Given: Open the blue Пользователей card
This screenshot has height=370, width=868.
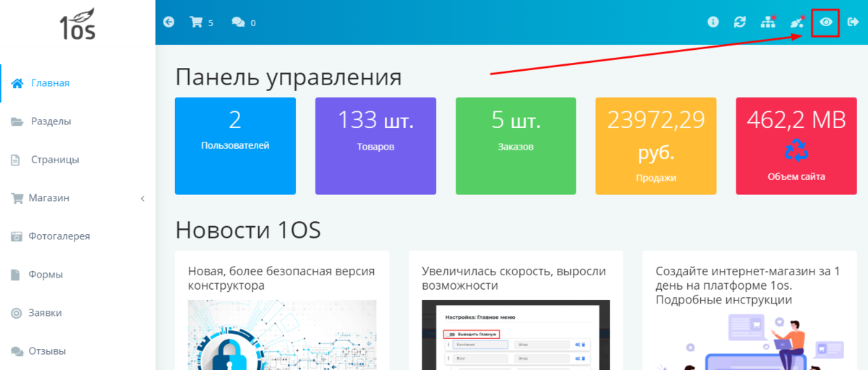Looking at the screenshot, I should (235, 146).
